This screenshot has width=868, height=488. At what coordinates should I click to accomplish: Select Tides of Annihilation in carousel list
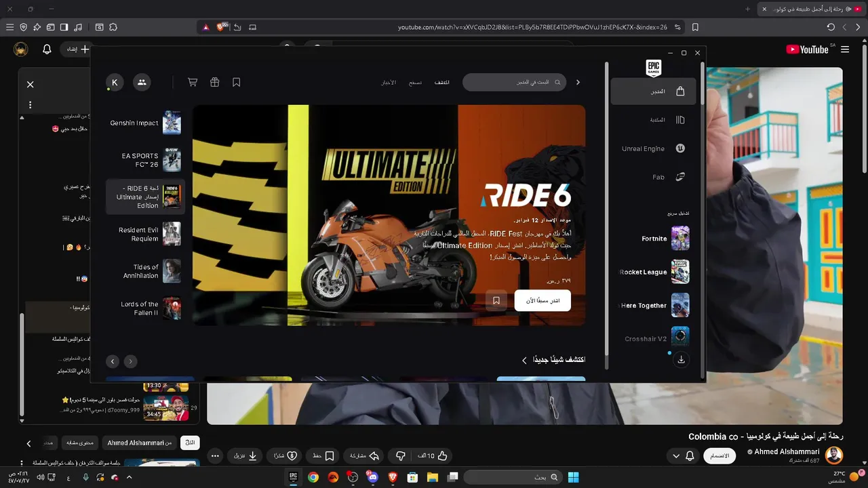coord(145,271)
